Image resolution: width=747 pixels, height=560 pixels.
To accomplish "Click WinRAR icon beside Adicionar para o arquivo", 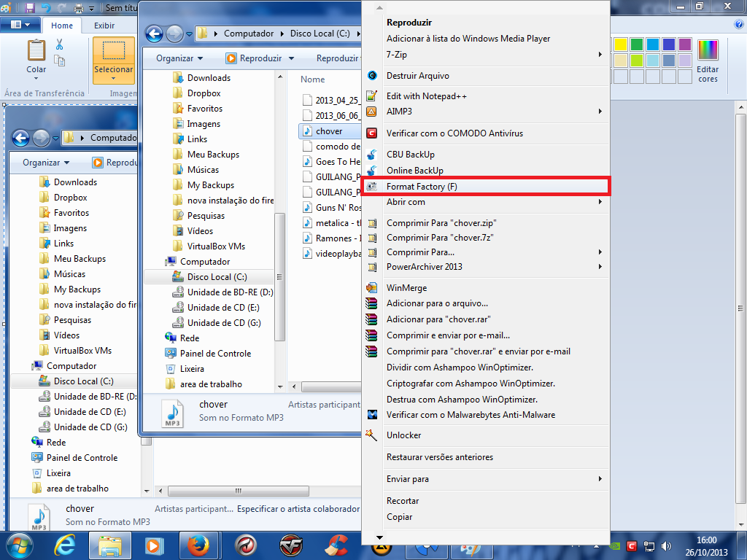I will pyautogui.click(x=371, y=303).
